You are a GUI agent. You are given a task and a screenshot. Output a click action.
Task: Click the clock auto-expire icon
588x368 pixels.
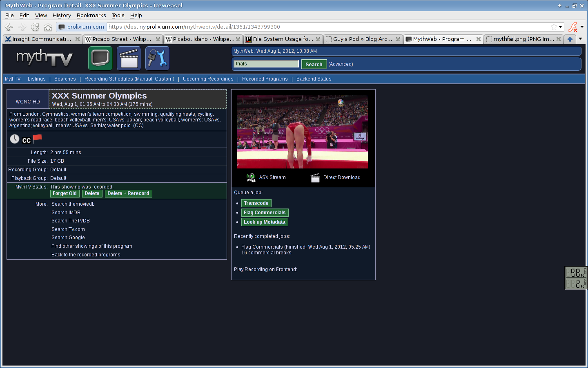[15, 139]
